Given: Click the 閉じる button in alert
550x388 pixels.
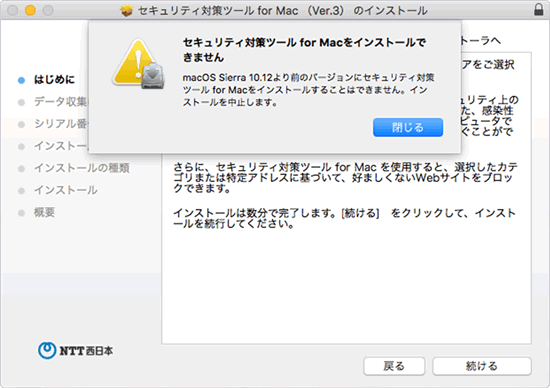Looking at the screenshot, I should click(x=408, y=127).
